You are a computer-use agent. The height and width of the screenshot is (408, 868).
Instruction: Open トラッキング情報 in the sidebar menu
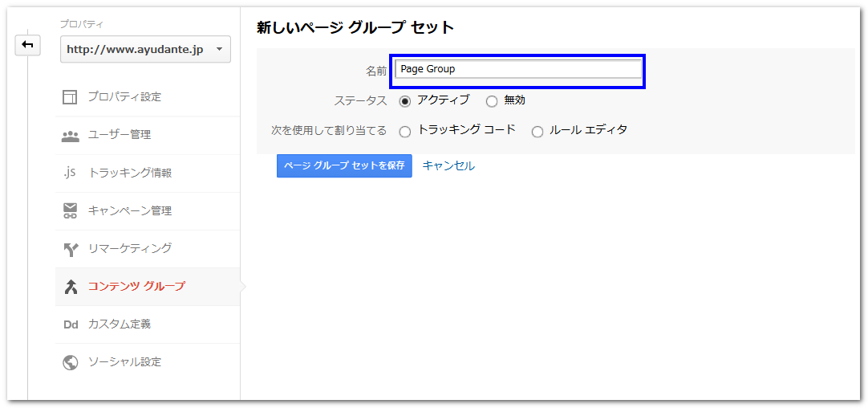[129, 173]
